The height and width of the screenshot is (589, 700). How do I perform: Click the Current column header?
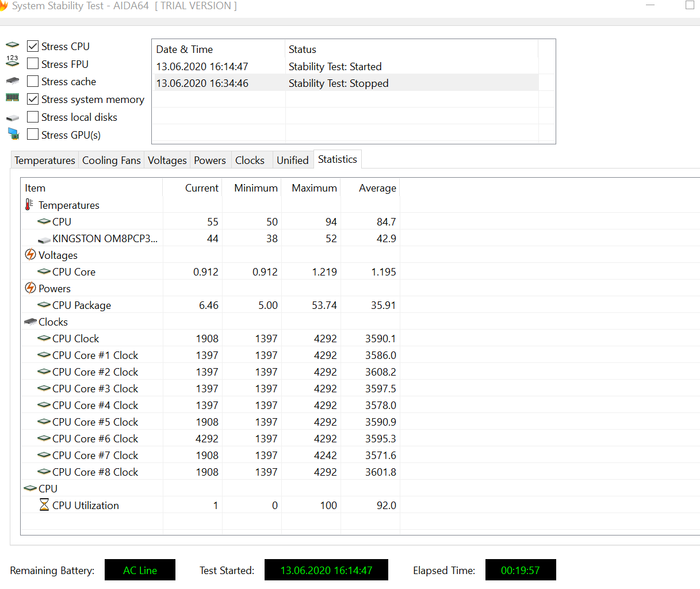(192, 188)
